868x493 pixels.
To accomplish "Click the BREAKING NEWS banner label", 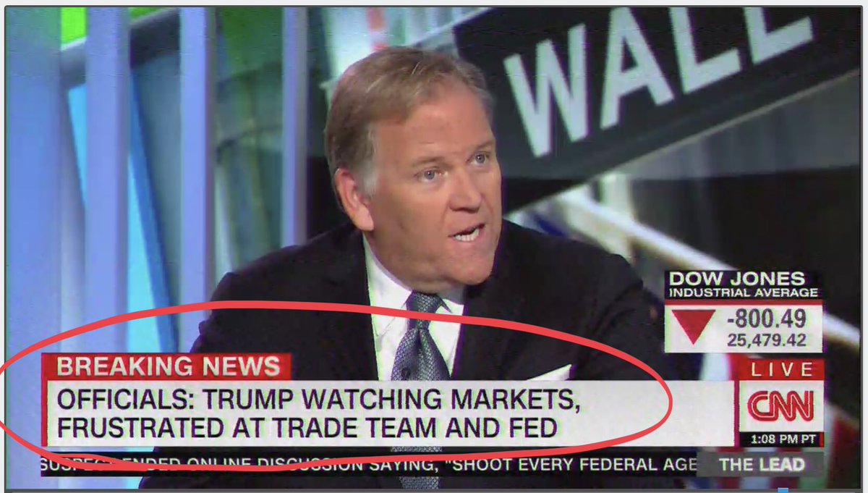I will tap(167, 366).
